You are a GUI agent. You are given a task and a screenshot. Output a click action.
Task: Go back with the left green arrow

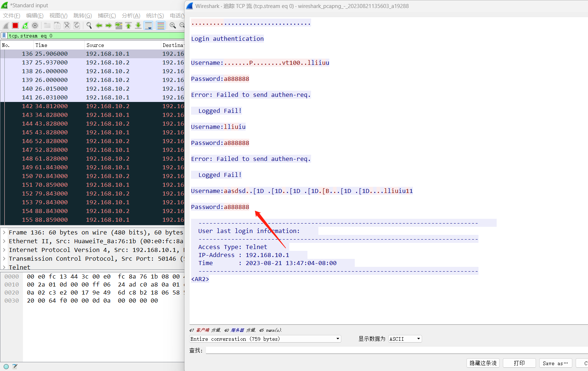point(99,25)
